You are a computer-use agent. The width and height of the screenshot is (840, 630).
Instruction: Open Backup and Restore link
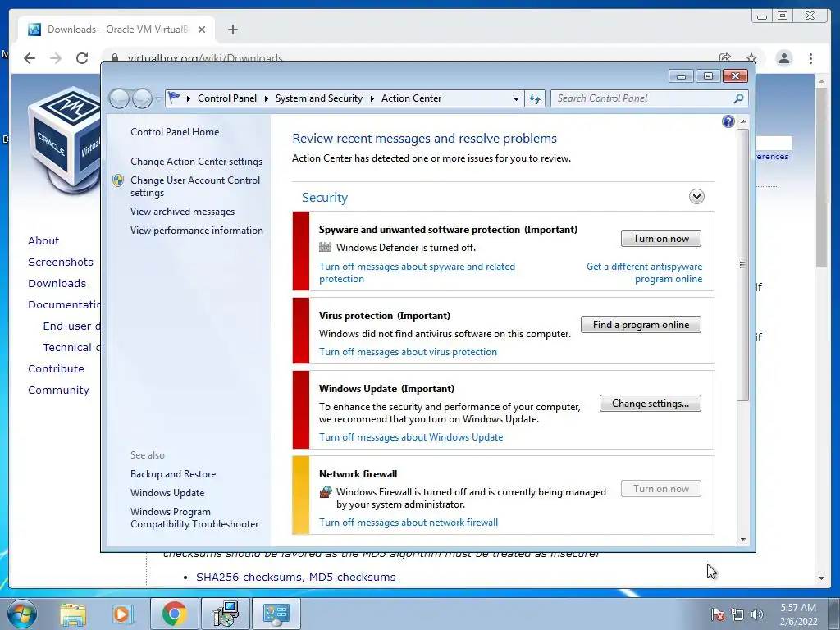point(173,474)
